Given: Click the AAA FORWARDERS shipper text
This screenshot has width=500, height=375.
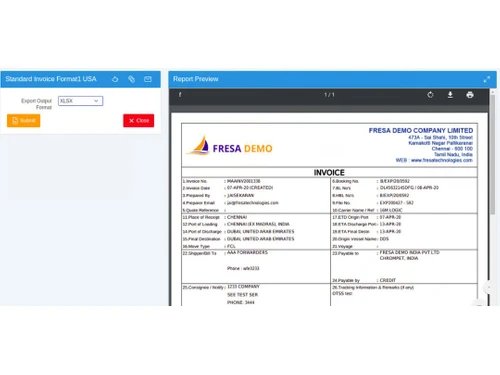Looking at the screenshot, I should coord(247,253).
